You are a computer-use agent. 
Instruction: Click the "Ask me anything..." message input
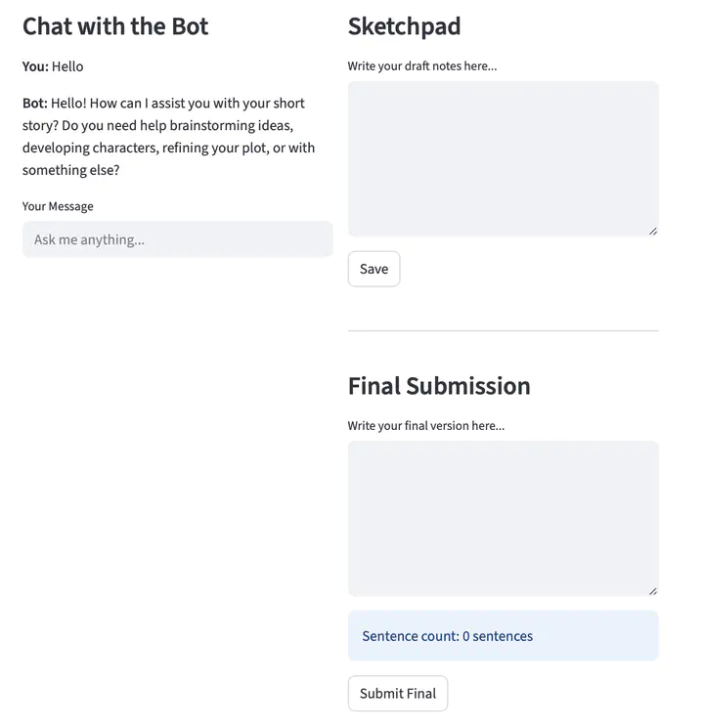point(177,239)
